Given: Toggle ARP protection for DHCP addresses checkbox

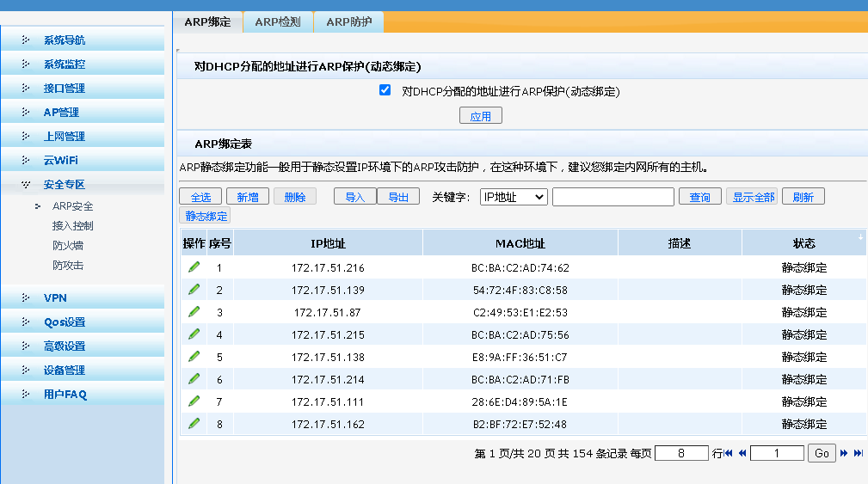Looking at the screenshot, I should 385,89.
